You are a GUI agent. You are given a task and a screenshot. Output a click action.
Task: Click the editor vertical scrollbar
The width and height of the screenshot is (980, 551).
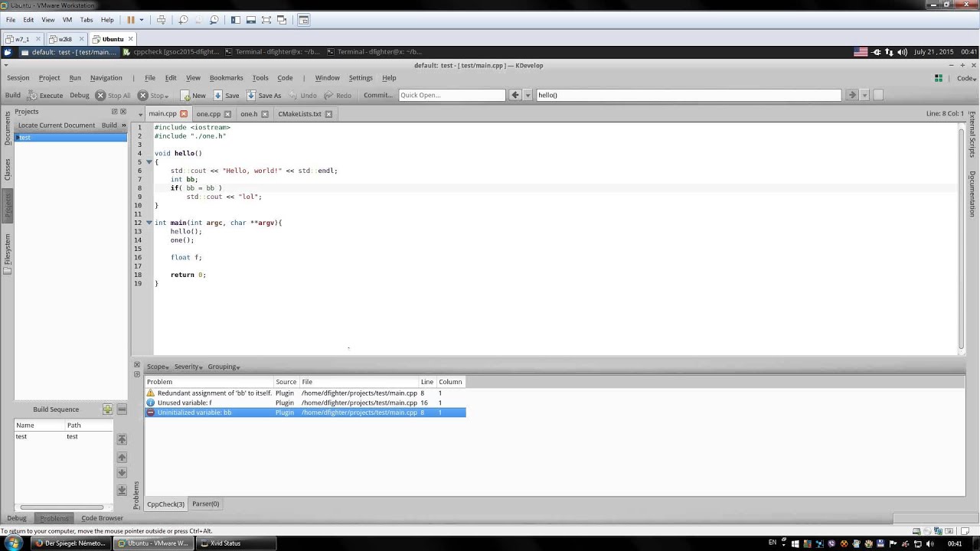click(962, 239)
